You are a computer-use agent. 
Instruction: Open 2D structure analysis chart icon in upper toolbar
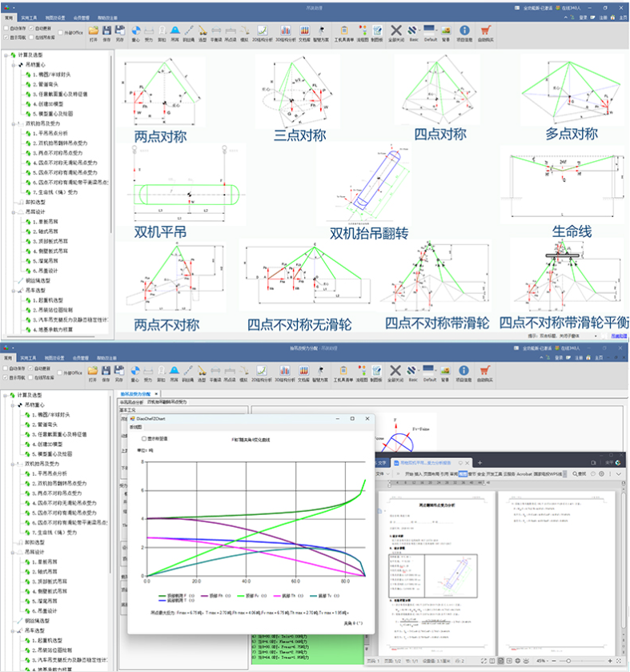[262, 30]
